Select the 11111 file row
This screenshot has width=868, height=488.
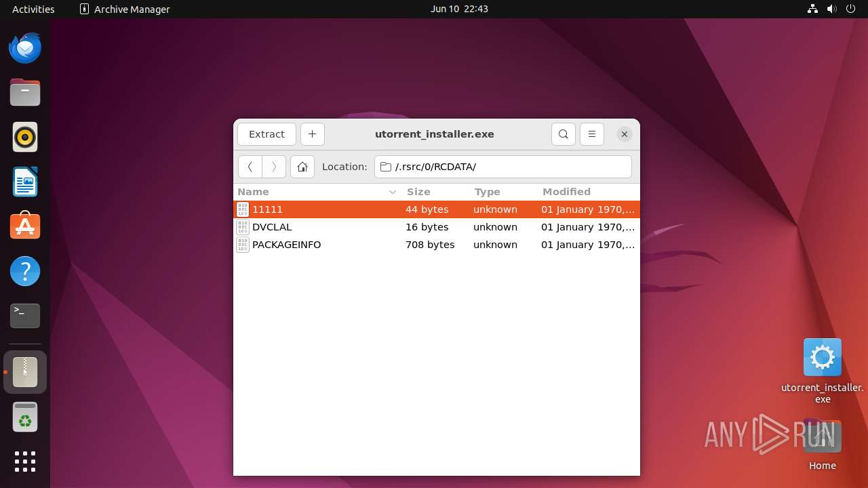pyautogui.click(x=437, y=209)
